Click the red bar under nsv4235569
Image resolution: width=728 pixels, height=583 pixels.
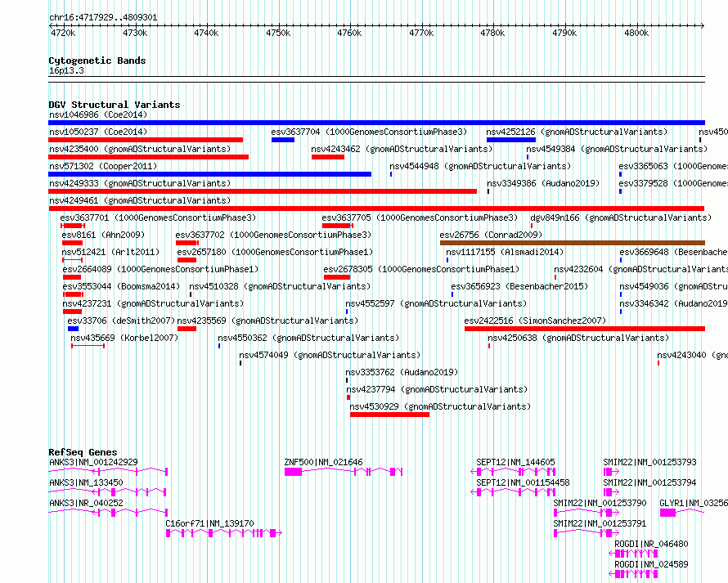coord(186,329)
